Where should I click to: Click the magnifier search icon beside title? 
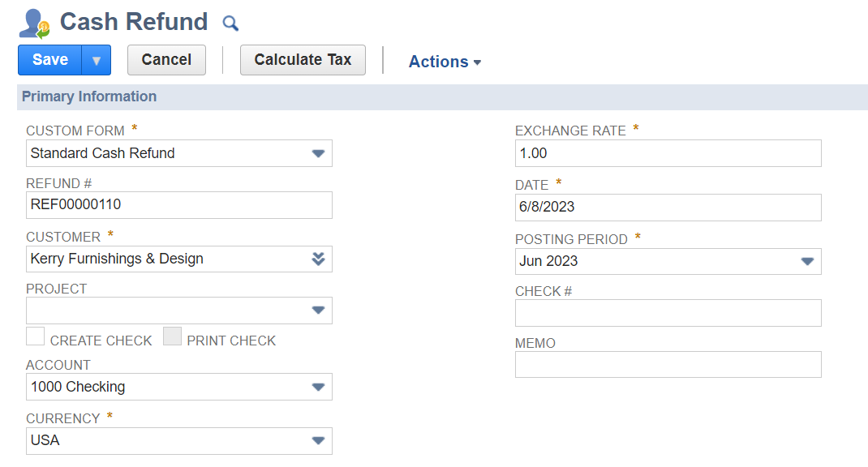[230, 23]
